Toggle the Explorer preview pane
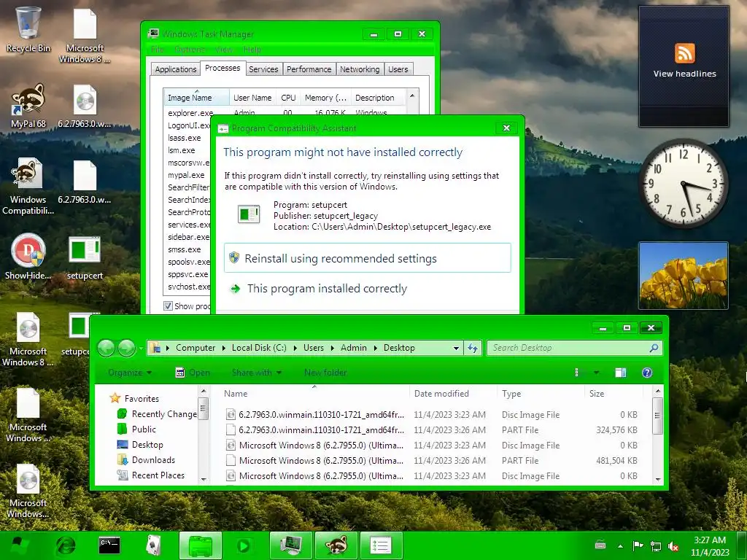The width and height of the screenshot is (747, 560). (x=620, y=373)
